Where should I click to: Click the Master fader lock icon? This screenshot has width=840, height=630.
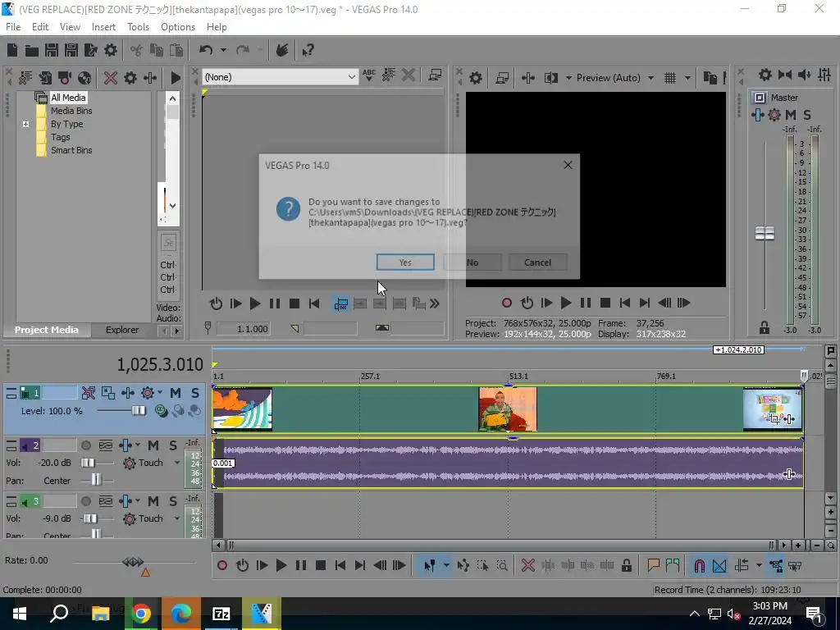point(765,327)
